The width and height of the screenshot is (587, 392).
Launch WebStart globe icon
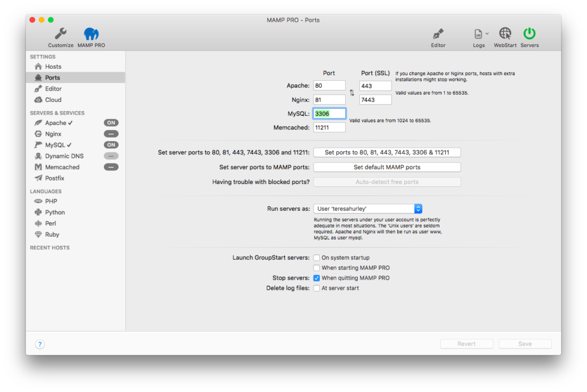coord(505,34)
